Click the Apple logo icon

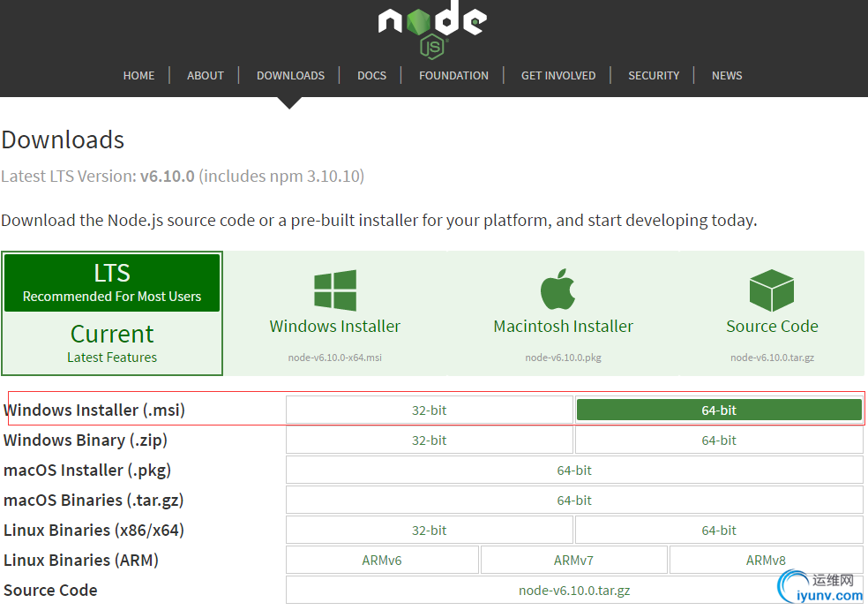(x=558, y=290)
